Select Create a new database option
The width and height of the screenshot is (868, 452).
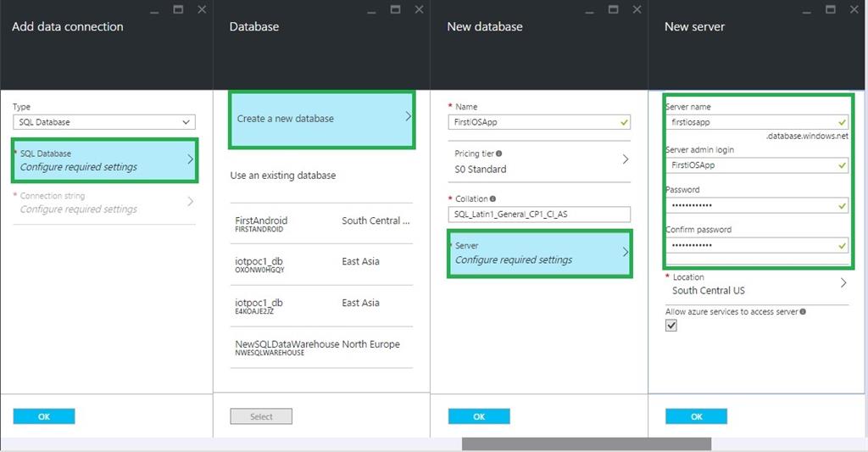[321, 119]
